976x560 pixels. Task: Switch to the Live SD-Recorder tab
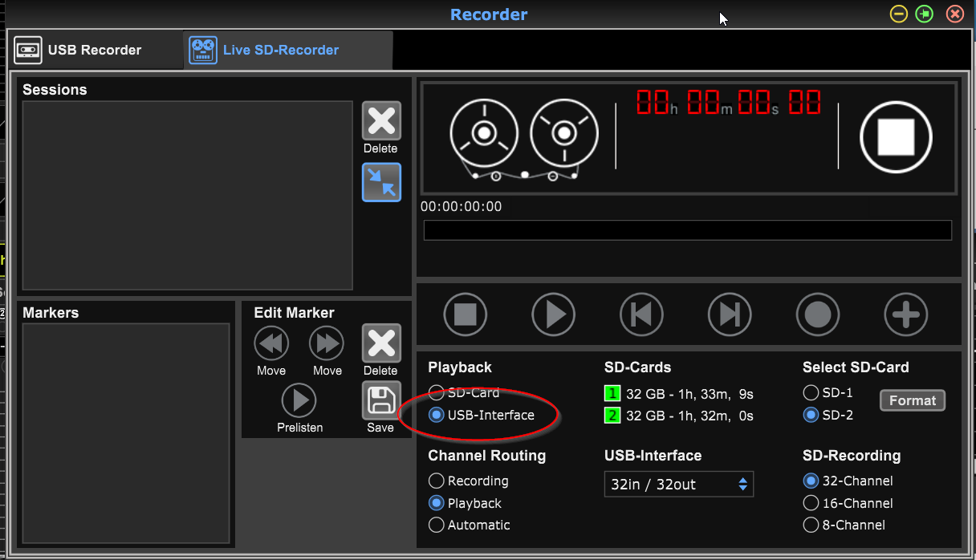coord(288,50)
